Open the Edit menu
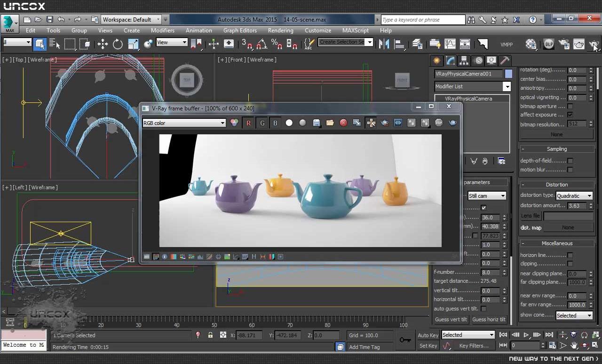The image size is (602, 364). pyautogui.click(x=31, y=30)
